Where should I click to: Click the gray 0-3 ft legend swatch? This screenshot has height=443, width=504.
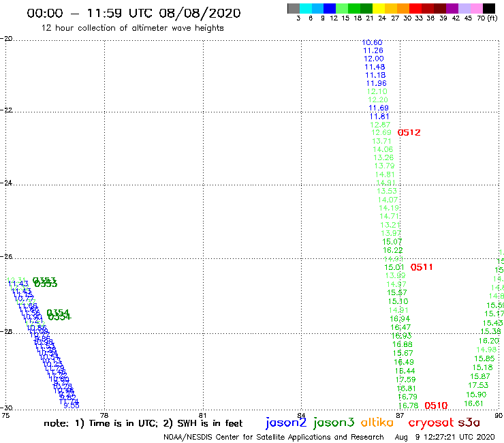pos(294,8)
